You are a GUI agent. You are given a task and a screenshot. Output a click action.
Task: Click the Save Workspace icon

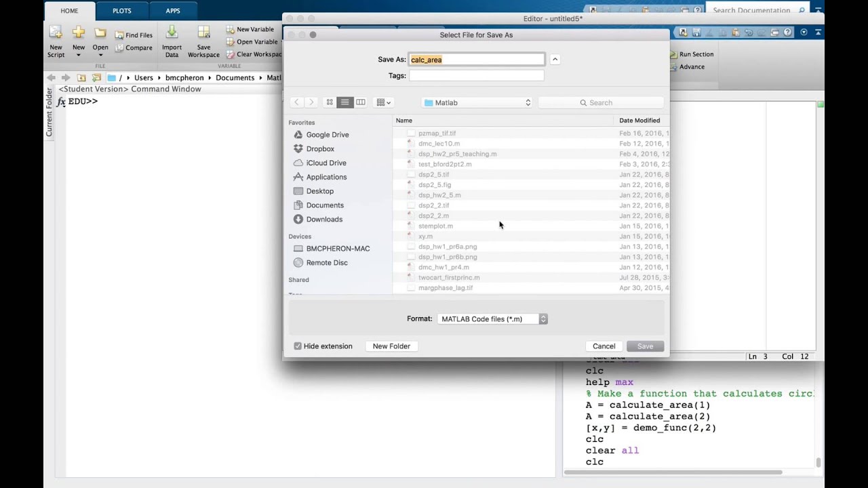coord(203,33)
